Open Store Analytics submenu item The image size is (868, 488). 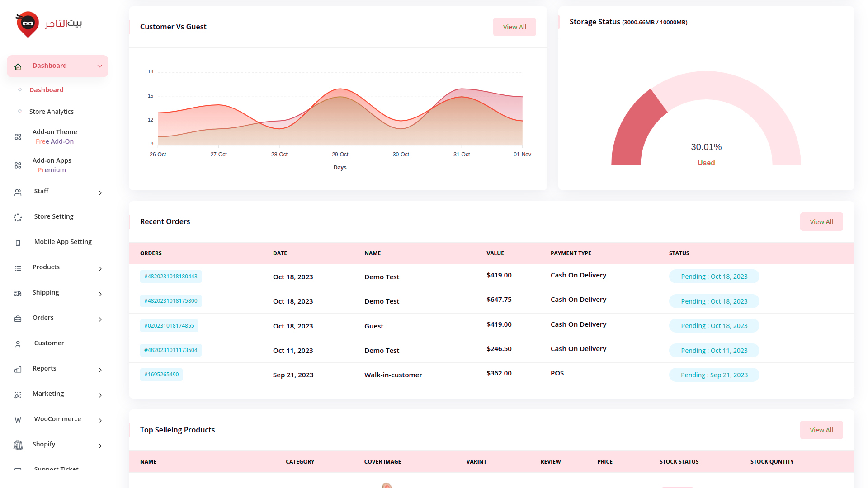pos(52,112)
